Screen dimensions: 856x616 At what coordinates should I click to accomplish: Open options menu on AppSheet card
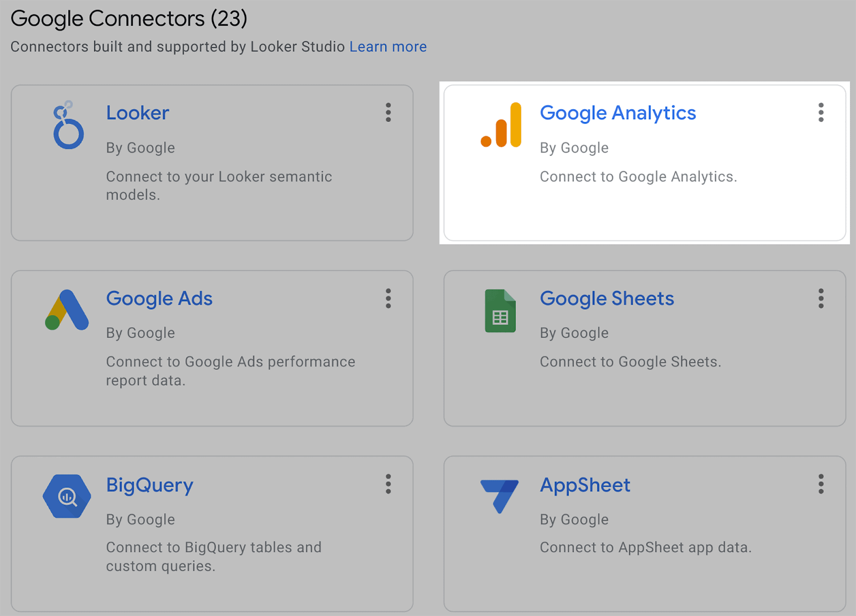[820, 485]
